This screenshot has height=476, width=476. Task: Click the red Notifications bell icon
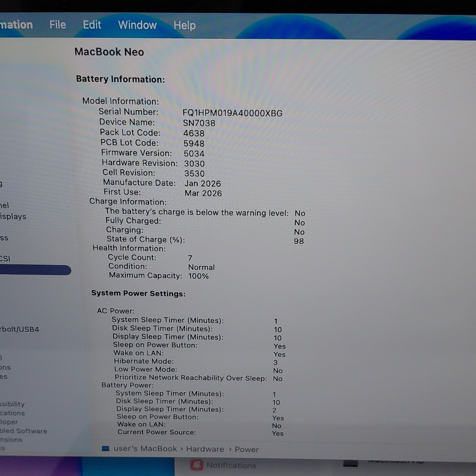(196, 465)
